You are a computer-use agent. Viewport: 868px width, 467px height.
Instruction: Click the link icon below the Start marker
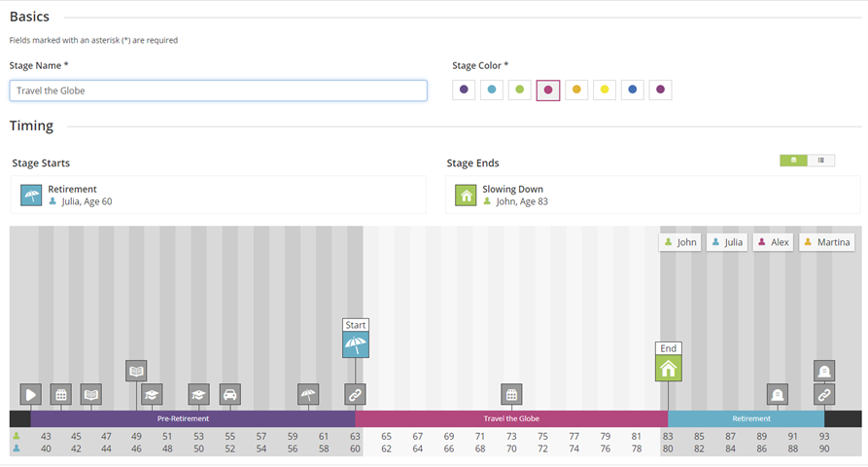pos(356,394)
